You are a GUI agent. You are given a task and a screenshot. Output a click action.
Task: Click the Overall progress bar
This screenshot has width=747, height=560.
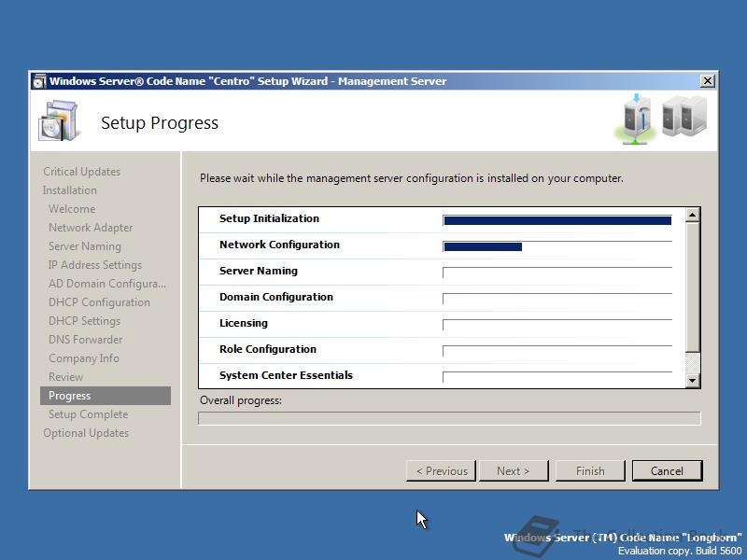pos(449,418)
